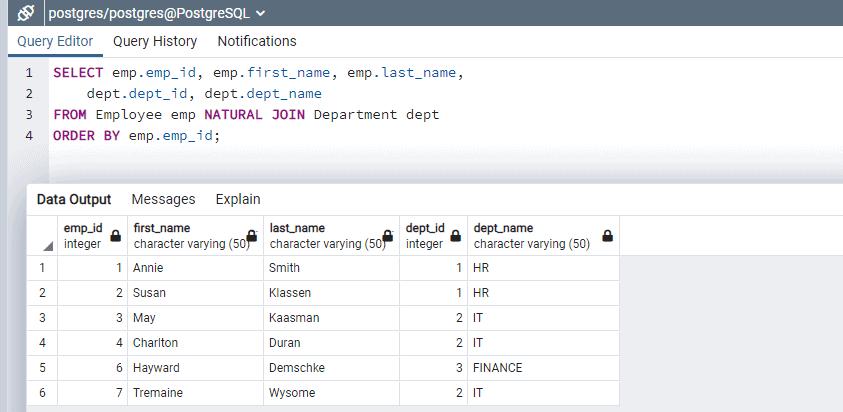Select the Query Editor tab
Image resolution: width=843 pixels, height=412 pixels.
[55, 41]
